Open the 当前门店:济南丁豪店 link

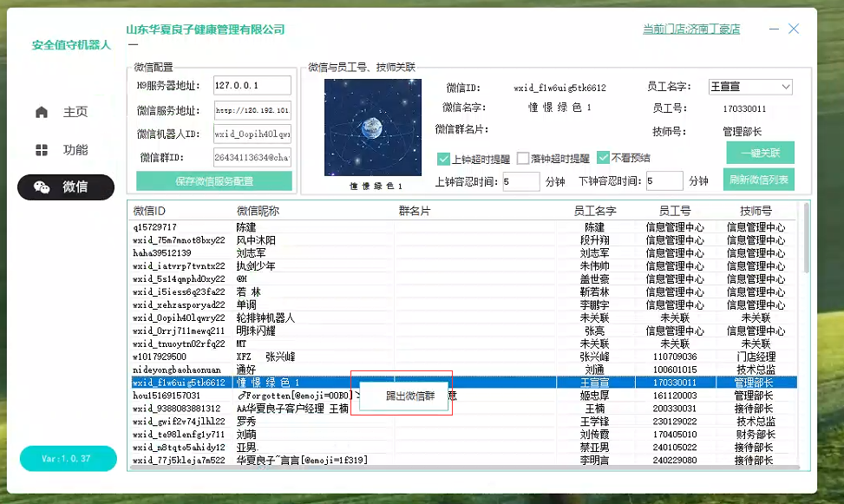click(690, 29)
